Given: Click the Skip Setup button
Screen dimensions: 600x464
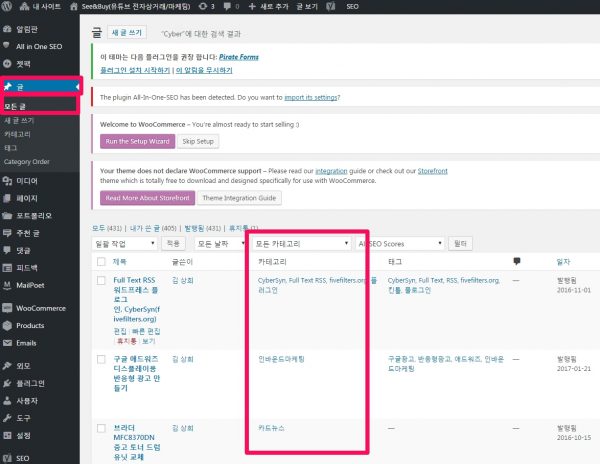Looking at the screenshot, I should tap(198, 141).
